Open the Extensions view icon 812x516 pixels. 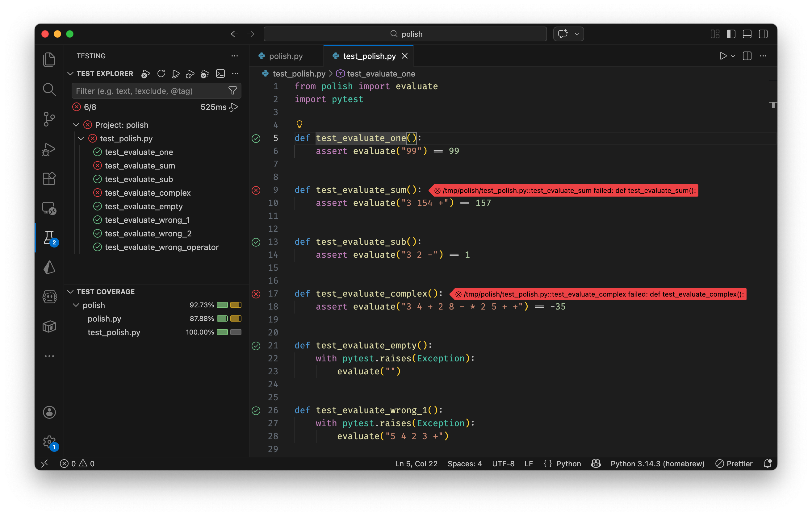point(49,179)
